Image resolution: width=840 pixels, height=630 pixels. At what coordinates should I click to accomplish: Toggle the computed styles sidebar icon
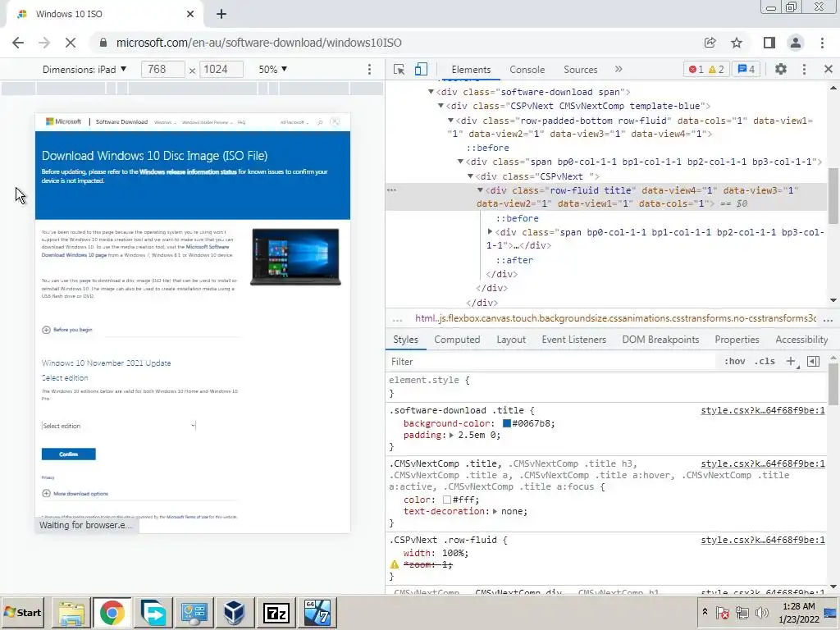(813, 362)
